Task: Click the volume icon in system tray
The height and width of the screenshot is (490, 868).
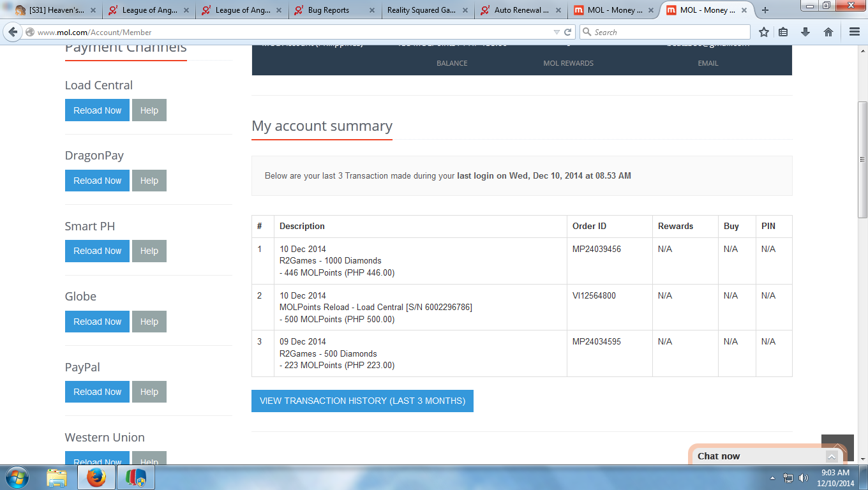Action: [x=803, y=478]
